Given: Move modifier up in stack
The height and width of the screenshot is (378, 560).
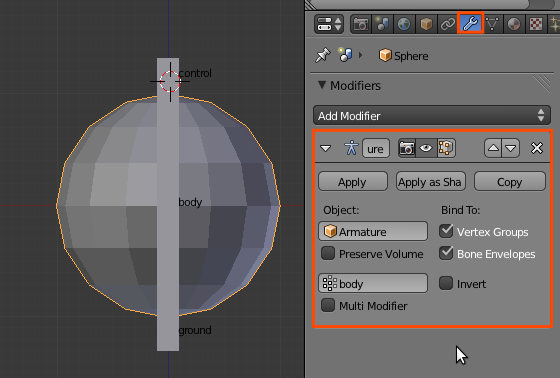Looking at the screenshot, I should [x=493, y=148].
